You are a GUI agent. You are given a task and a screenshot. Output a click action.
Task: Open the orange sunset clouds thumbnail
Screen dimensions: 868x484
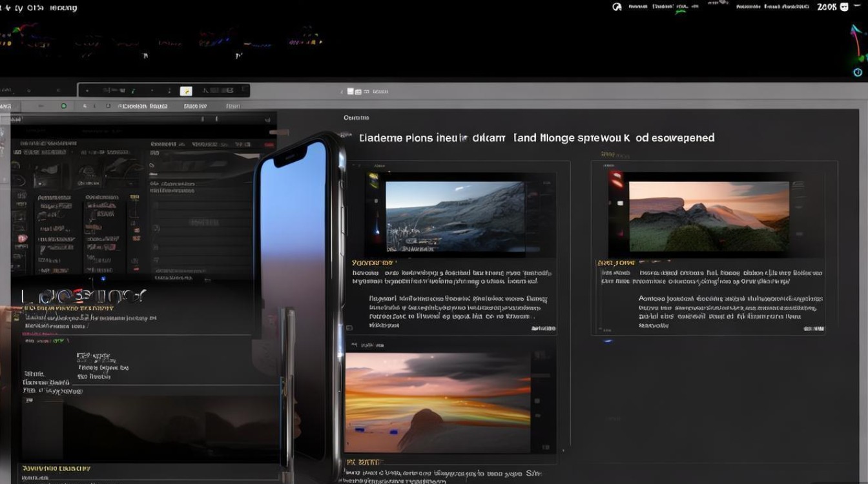click(x=437, y=402)
